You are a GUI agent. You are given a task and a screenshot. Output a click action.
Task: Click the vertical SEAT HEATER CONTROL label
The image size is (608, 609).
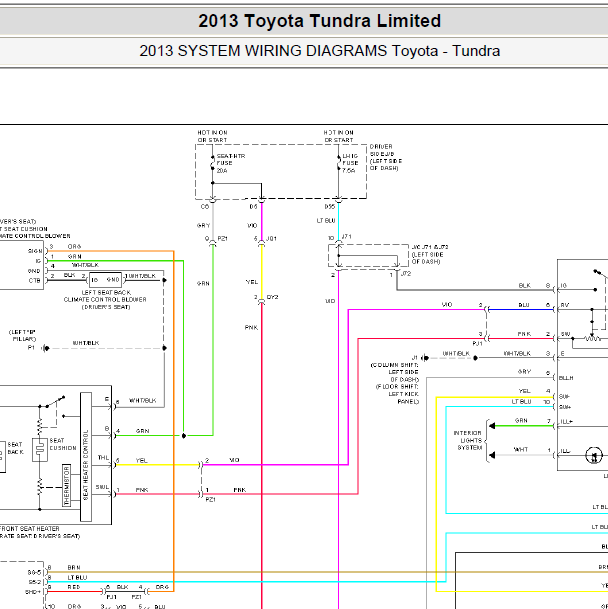(x=86, y=465)
